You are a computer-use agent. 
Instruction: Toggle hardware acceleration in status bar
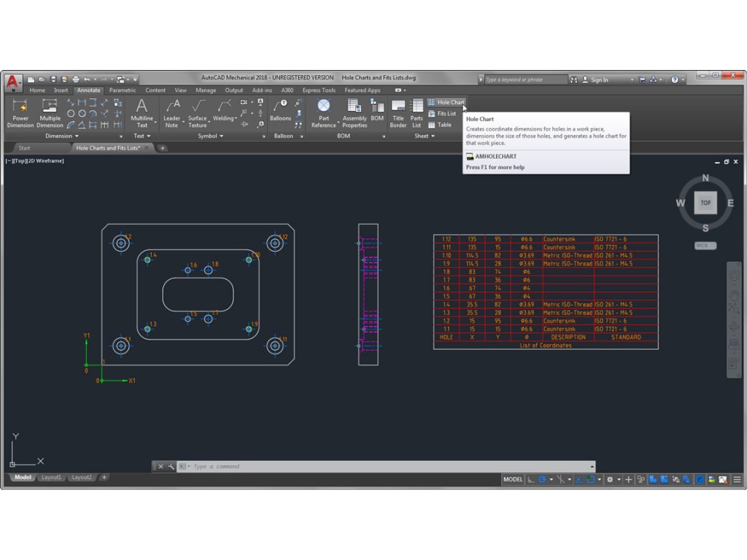click(x=700, y=480)
